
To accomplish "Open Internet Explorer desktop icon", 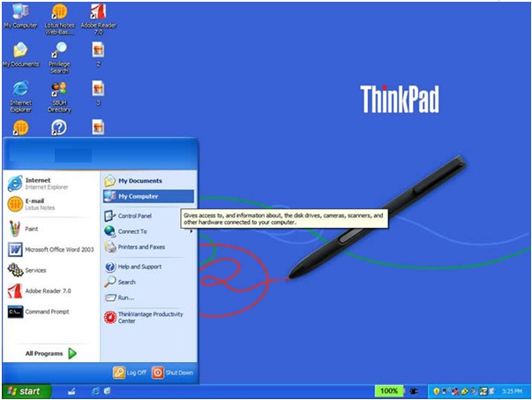I will pyautogui.click(x=20, y=92).
